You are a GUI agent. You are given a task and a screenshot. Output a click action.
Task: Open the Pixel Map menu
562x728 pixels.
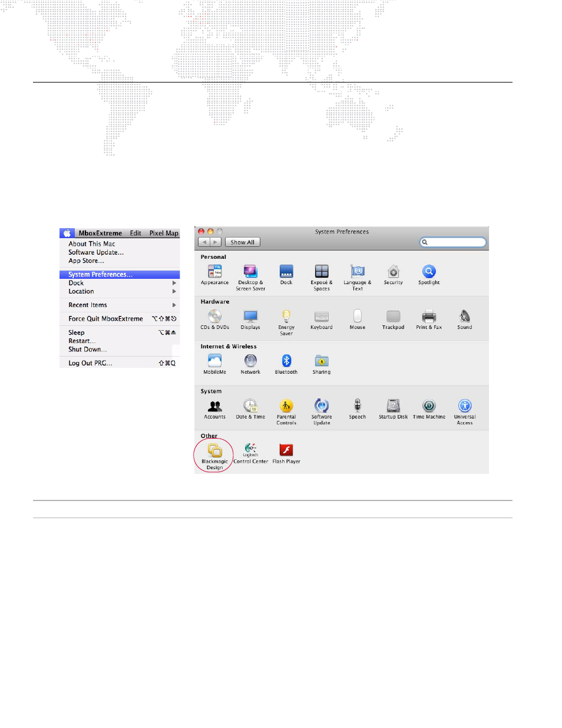164,233
